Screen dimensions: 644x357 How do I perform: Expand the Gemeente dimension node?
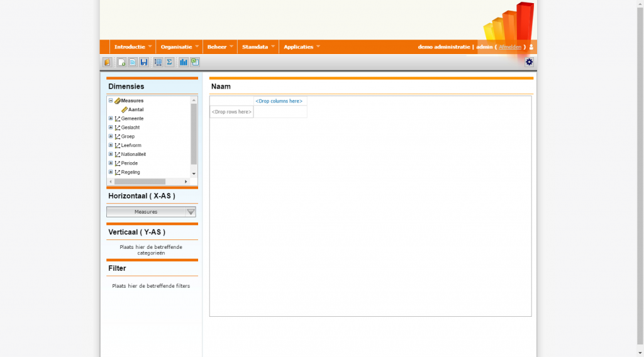point(111,118)
